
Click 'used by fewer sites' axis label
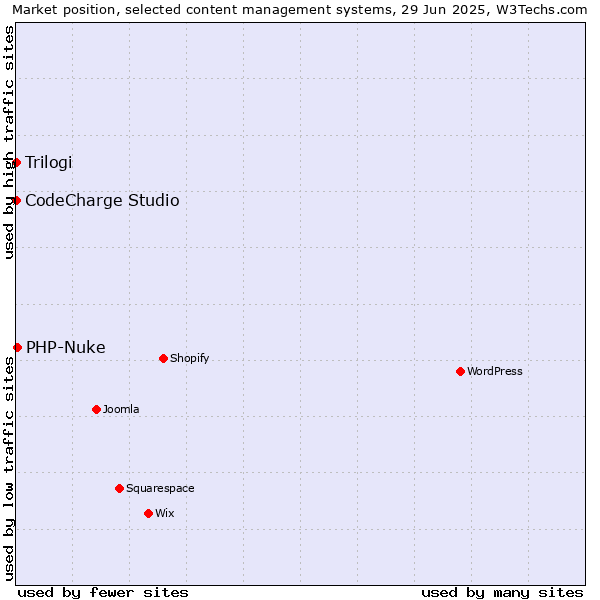[103, 593]
